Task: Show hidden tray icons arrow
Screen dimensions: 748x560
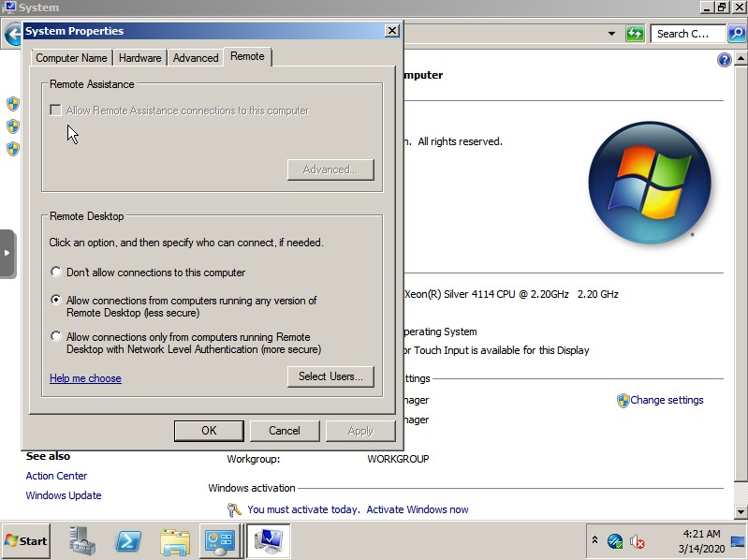Action: tap(594, 540)
